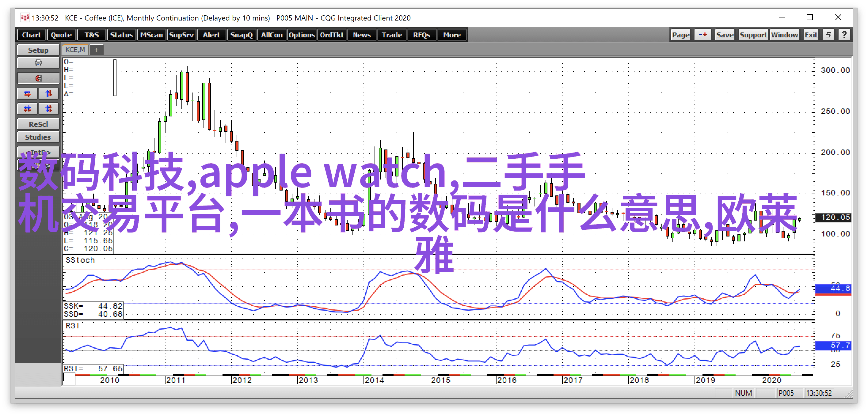The width and height of the screenshot is (868, 416).
Task: Click the Save button
Action: (x=725, y=35)
